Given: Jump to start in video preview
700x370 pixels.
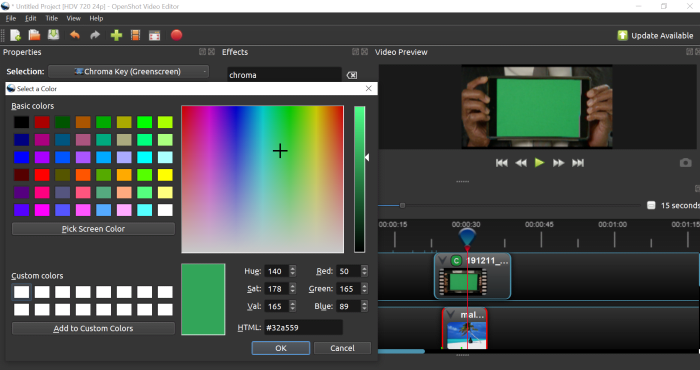Looking at the screenshot, I should 501,163.
